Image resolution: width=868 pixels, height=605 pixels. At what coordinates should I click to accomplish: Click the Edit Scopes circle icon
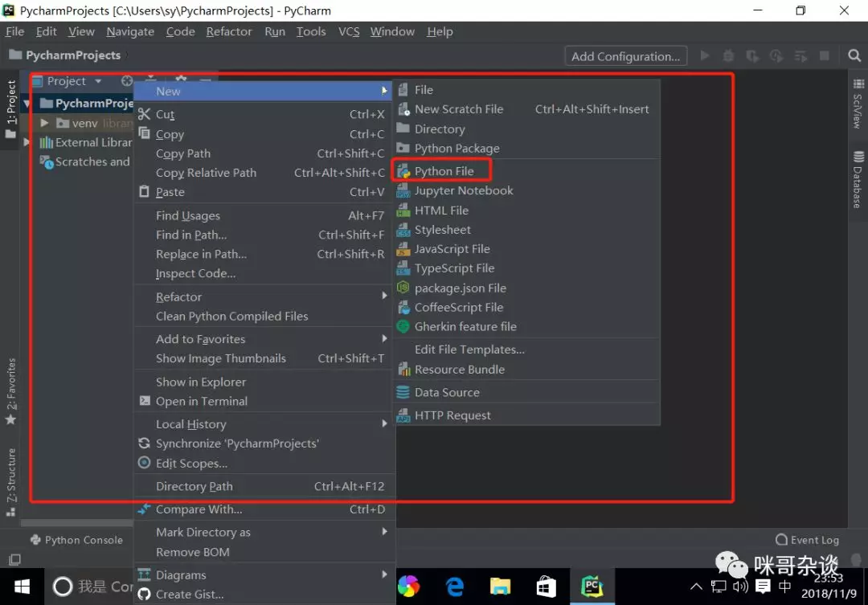[x=144, y=463]
